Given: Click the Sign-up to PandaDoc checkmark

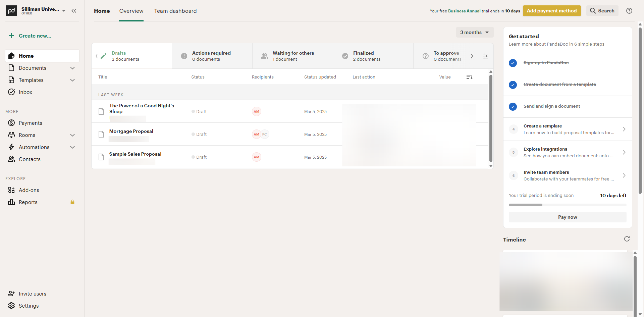Looking at the screenshot, I should (x=513, y=63).
